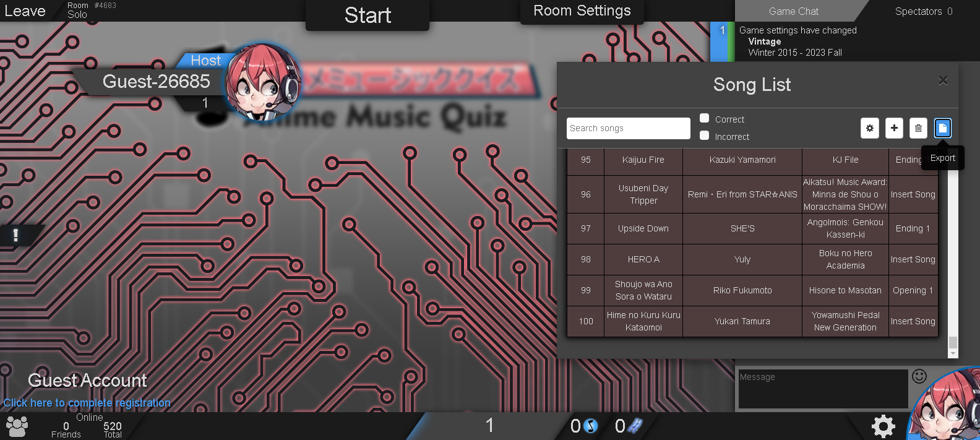The image size is (980, 440).
Task: Open the emoji picker smiley icon
Action: 919,376
